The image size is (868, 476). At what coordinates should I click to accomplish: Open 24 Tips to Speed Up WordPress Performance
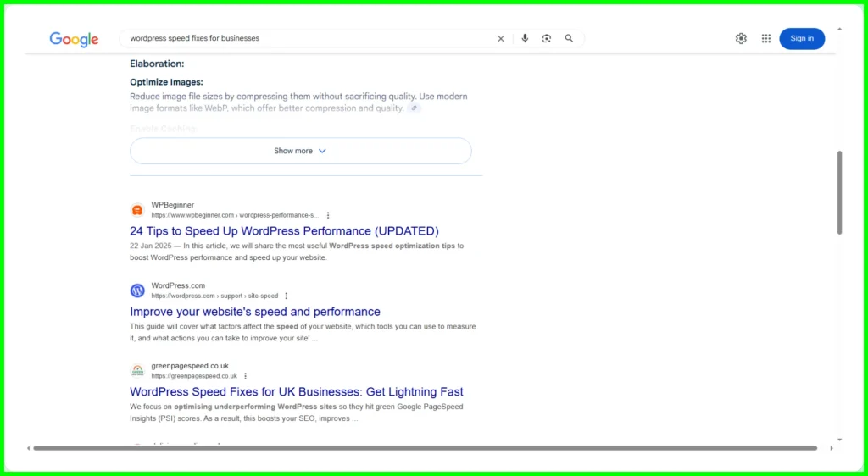click(x=284, y=230)
